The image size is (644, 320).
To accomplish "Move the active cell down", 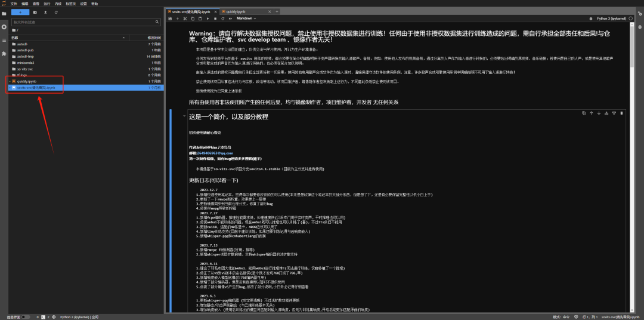I will pos(599,113).
